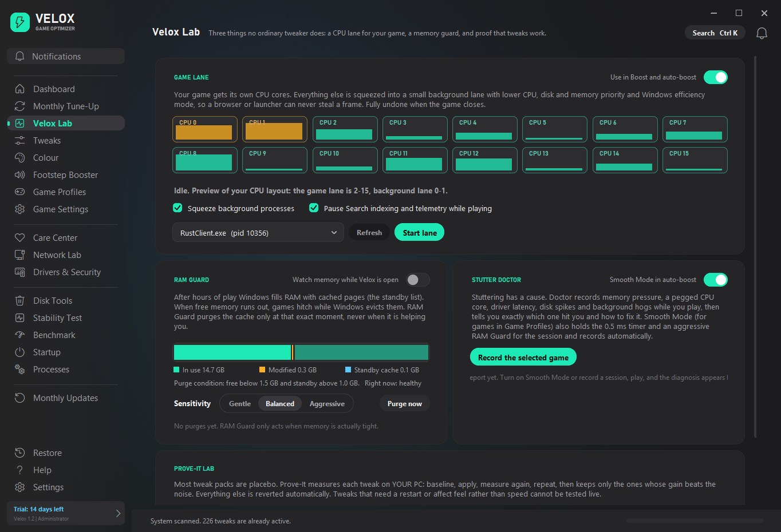Image resolution: width=781 pixels, height=532 pixels.
Task: Click the Colour palette icon
Action: [20, 158]
